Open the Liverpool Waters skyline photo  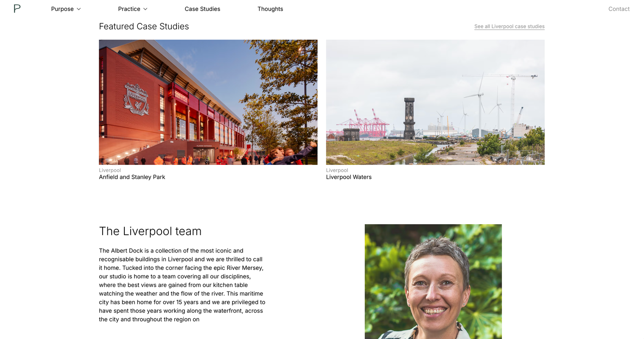435,102
